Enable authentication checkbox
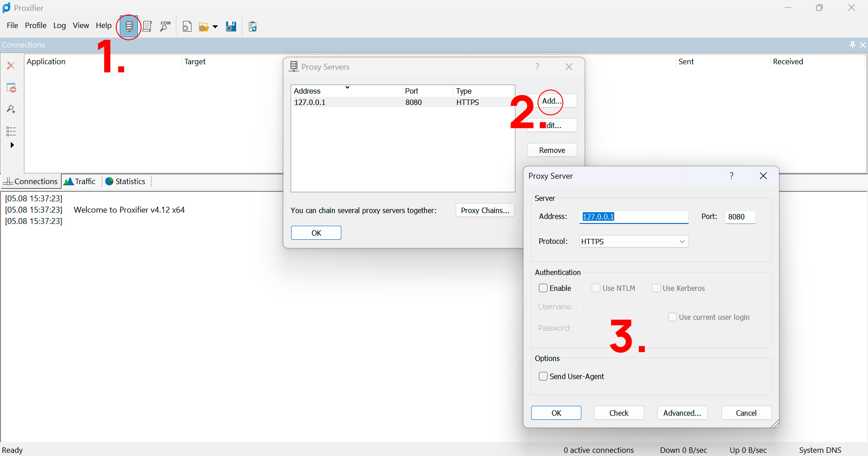The image size is (868, 456). pyautogui.click(x=543, y=288)
